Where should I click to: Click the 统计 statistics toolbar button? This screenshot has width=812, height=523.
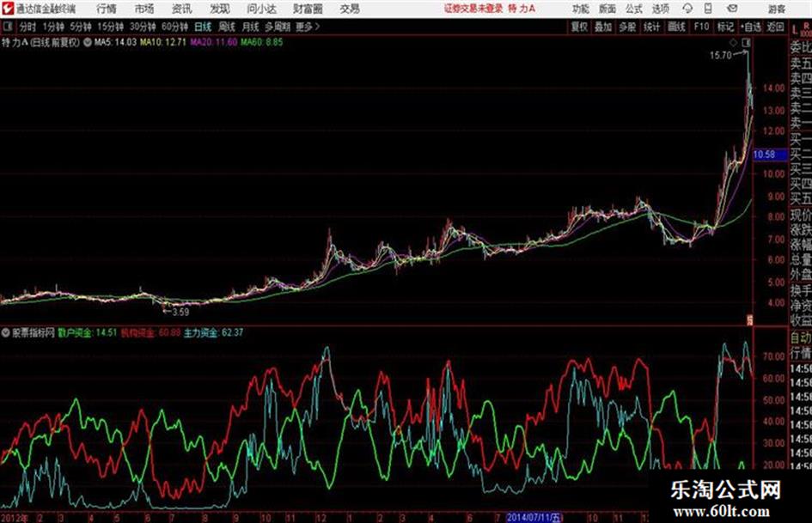pos(652,27)
